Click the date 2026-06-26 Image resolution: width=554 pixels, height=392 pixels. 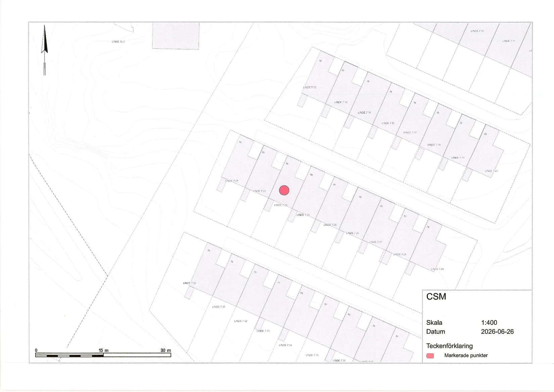point(497,332)
